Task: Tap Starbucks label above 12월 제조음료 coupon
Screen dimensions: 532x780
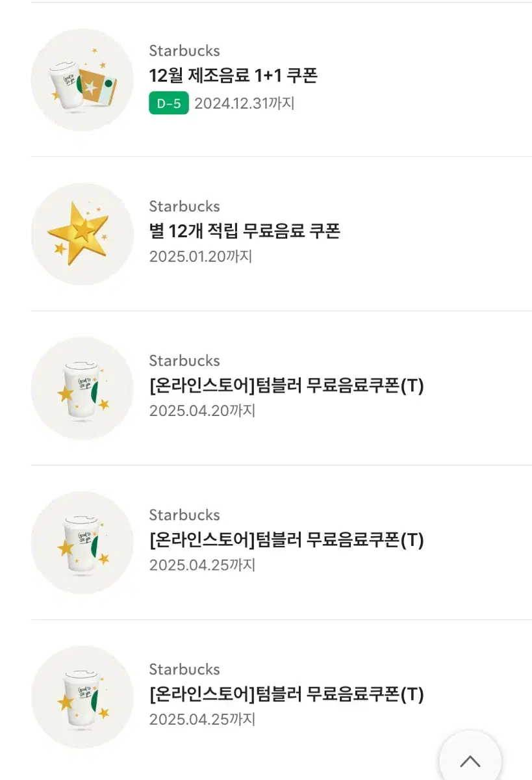Action: (x=184, y=51)
